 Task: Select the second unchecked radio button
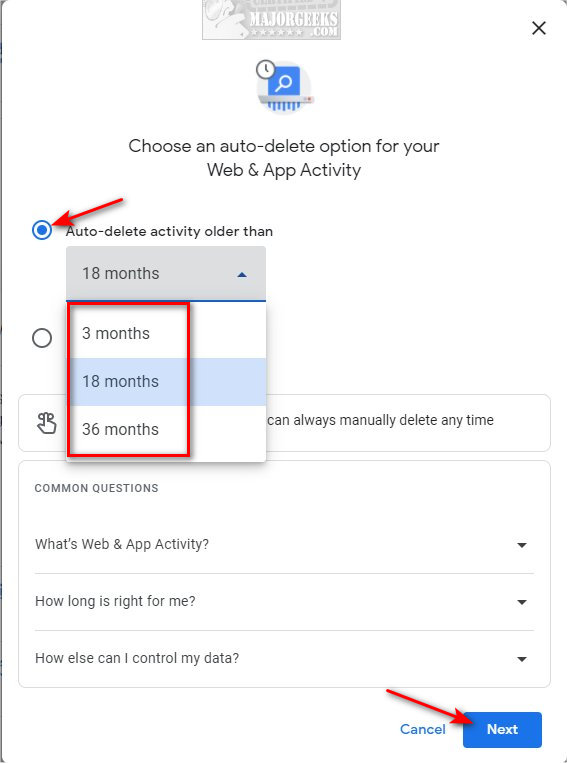pos(42,338)
